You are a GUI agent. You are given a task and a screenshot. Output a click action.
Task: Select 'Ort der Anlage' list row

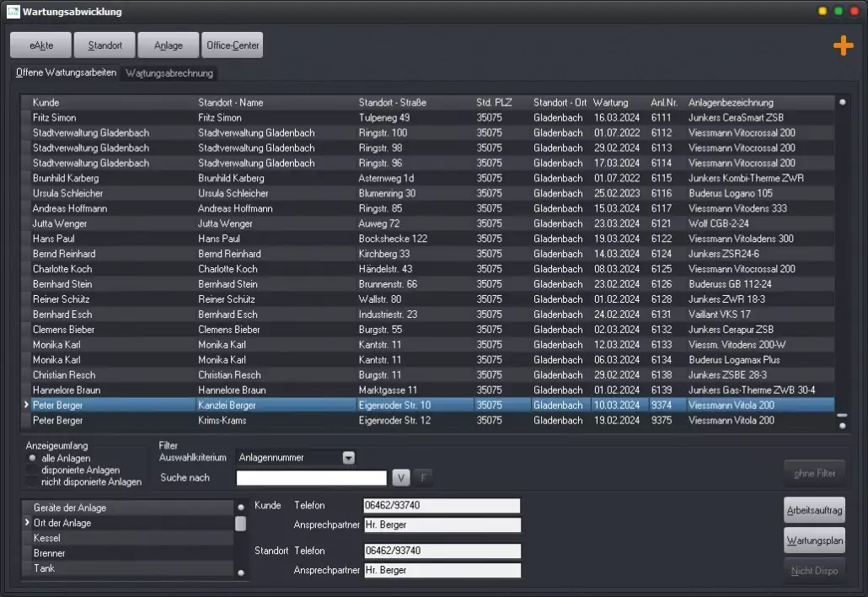pyautogui.click(x=127, y=523)
